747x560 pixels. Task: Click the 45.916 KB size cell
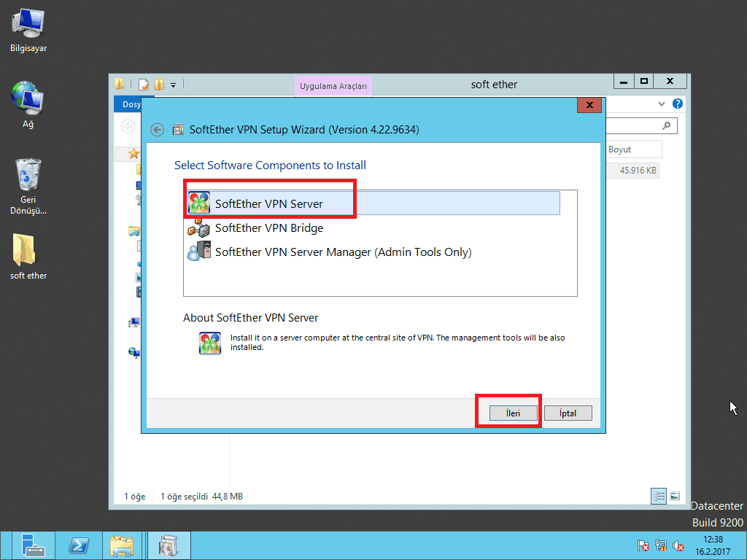pos(632,170)
